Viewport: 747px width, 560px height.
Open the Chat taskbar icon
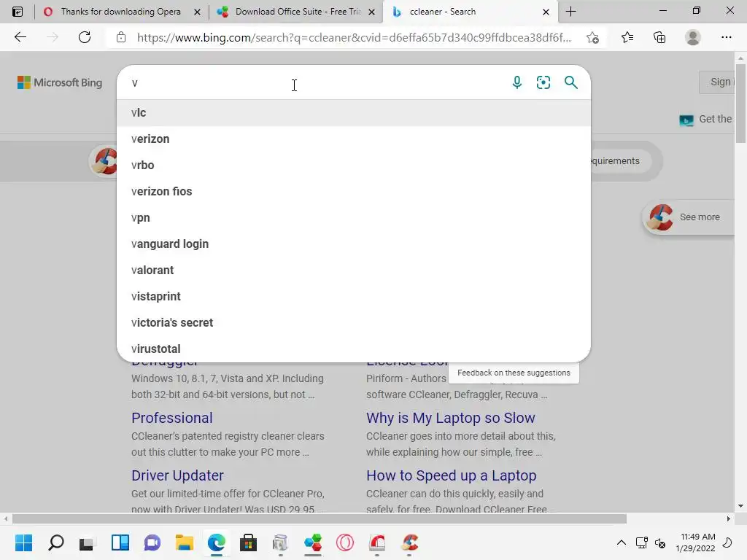(152, 542)
